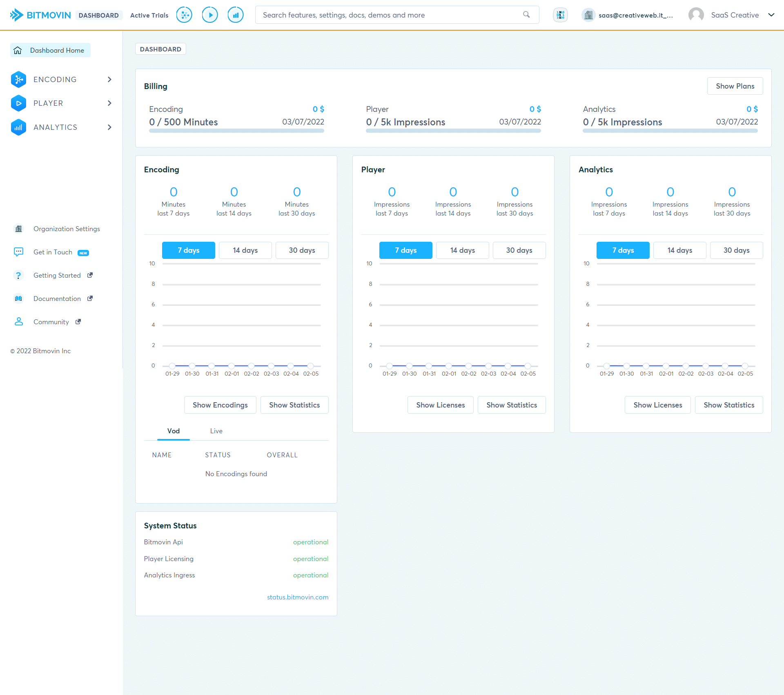The image size is (784, 695).
Task: Click the Player navigation icon
Action: click(x=19, y=103)
